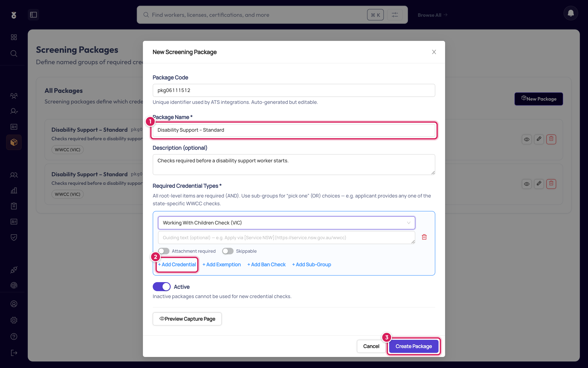Open the workers group icon in sidebar
This screenshot has width=588, height=368.
[14, 96]
